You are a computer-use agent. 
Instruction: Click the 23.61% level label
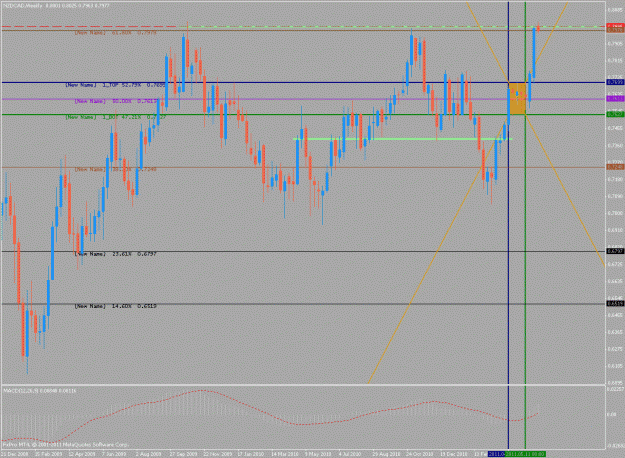pyautogui.click(x=116, y=254)
